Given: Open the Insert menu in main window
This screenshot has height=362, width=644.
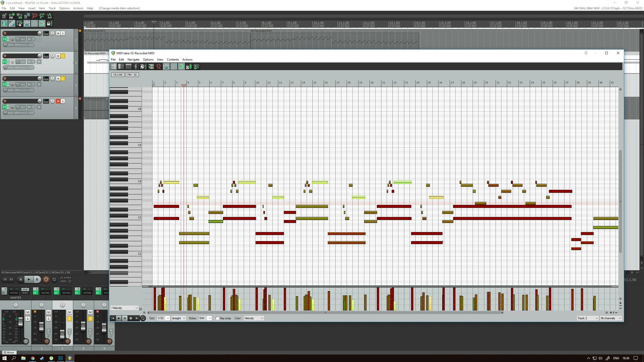Looking at the screenshot, I should point(32,8).
